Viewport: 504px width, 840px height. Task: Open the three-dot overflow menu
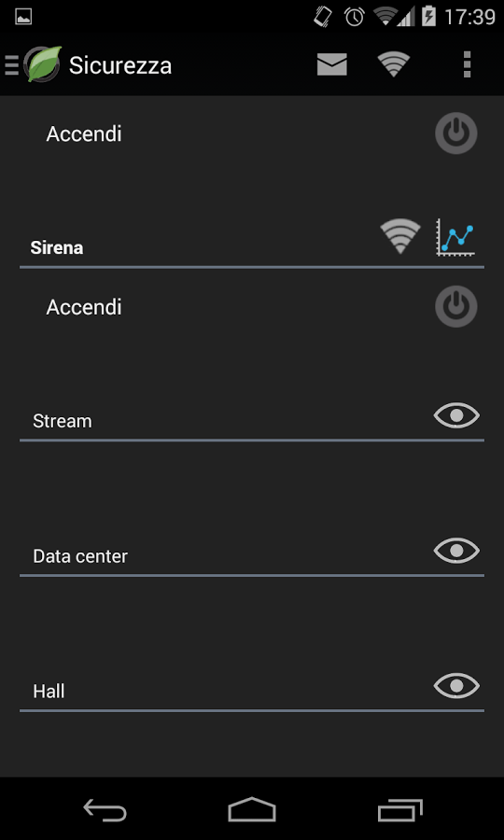(x=467, y=64)
